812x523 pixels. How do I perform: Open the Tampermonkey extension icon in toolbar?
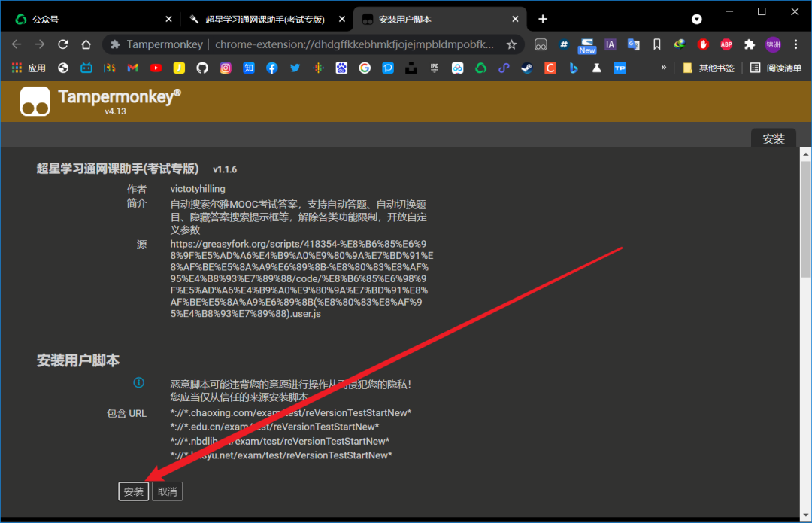(x=541, y=45)
